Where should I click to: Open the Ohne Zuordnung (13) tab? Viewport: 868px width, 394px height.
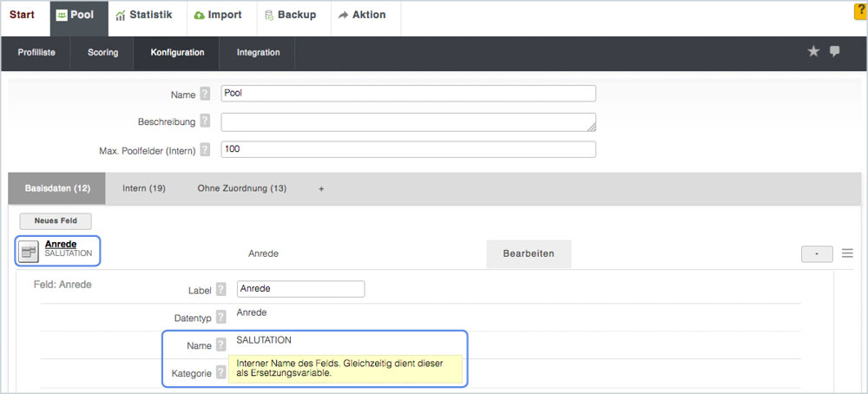click(x=241, y=188)
